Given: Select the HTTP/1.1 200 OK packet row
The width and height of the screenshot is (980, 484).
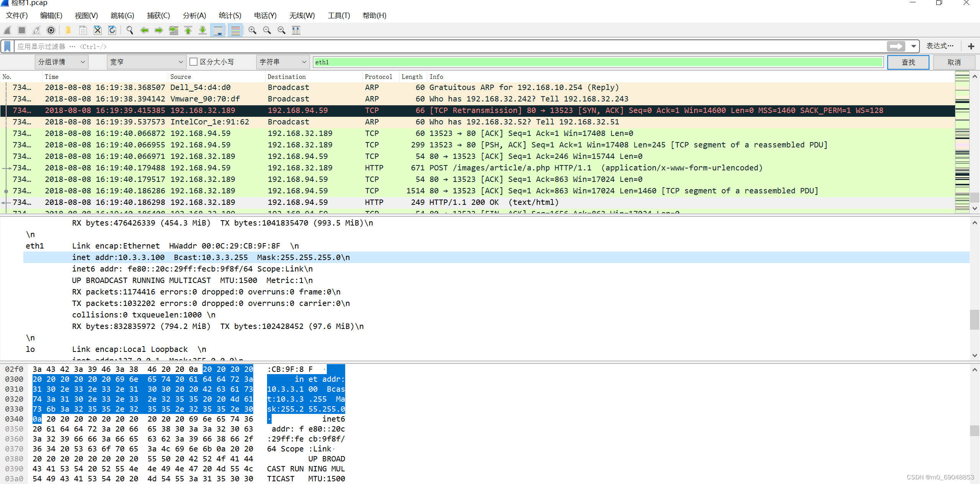Looking at the screenshot, I should pos(477,202).
